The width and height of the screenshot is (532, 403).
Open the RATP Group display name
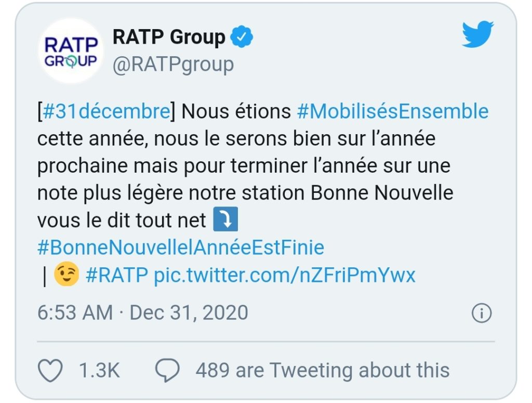pyautogui.click(x=169, y=37)
